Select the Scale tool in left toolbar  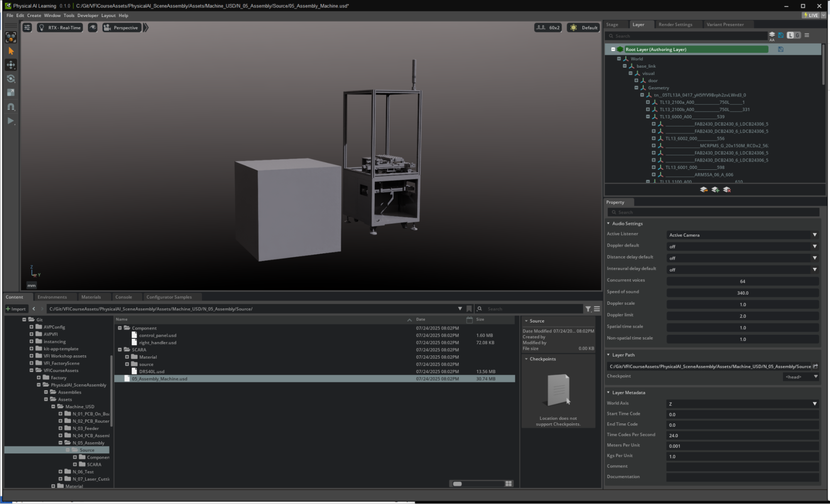tap(11, 93)
